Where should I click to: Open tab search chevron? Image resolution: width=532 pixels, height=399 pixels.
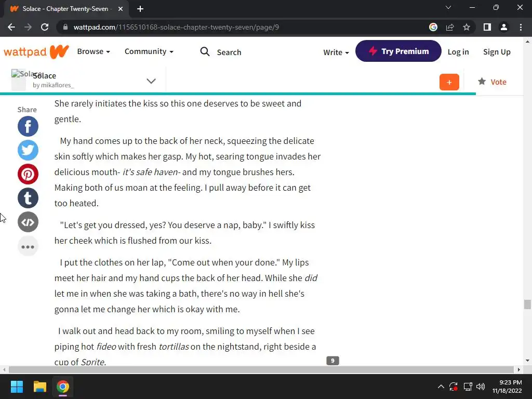[x=448, y=7]
